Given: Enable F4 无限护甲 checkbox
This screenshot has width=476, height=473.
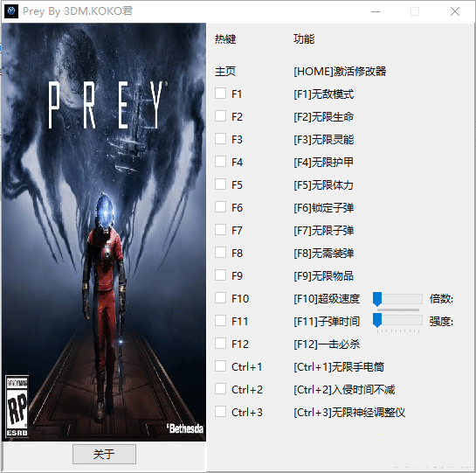Looking at the screenshot, I should [x=220, y=162].
